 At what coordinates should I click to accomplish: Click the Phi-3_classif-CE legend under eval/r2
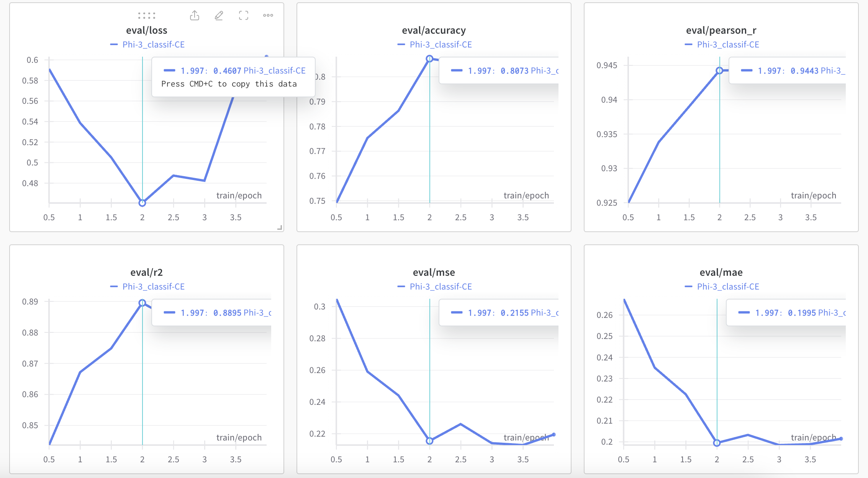point(153,286)
